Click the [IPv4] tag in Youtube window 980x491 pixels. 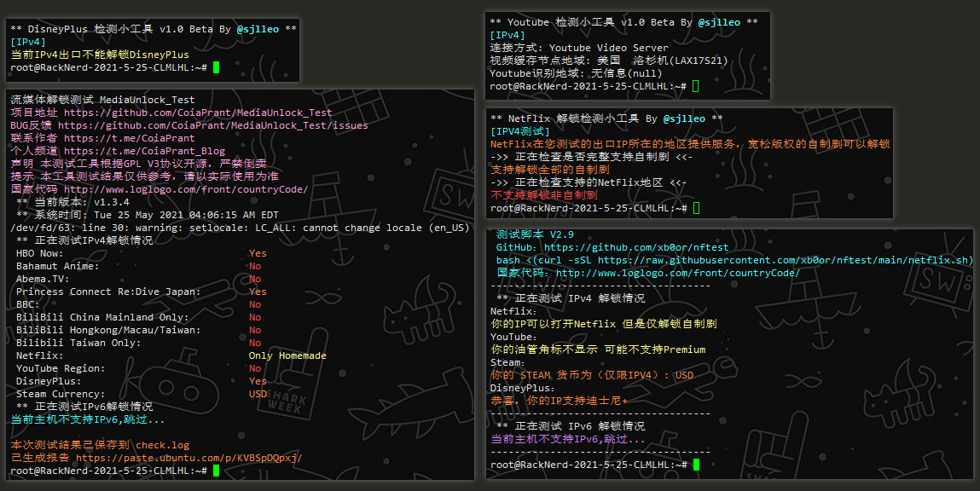pos(507,35)
